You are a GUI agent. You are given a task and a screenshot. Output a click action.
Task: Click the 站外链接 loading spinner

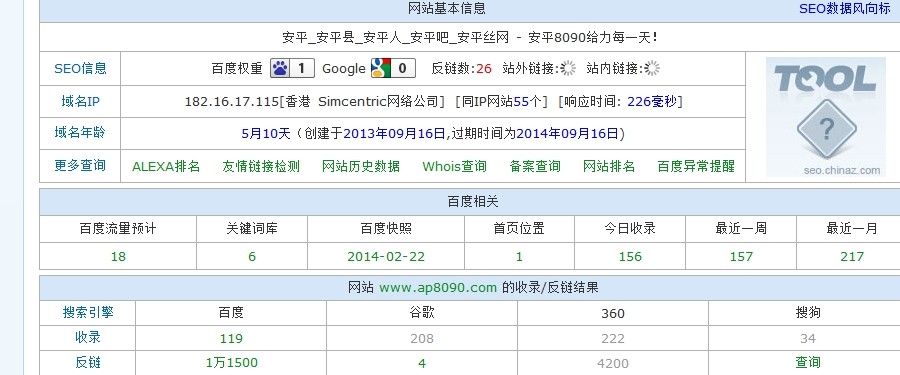tap(568, 68)
